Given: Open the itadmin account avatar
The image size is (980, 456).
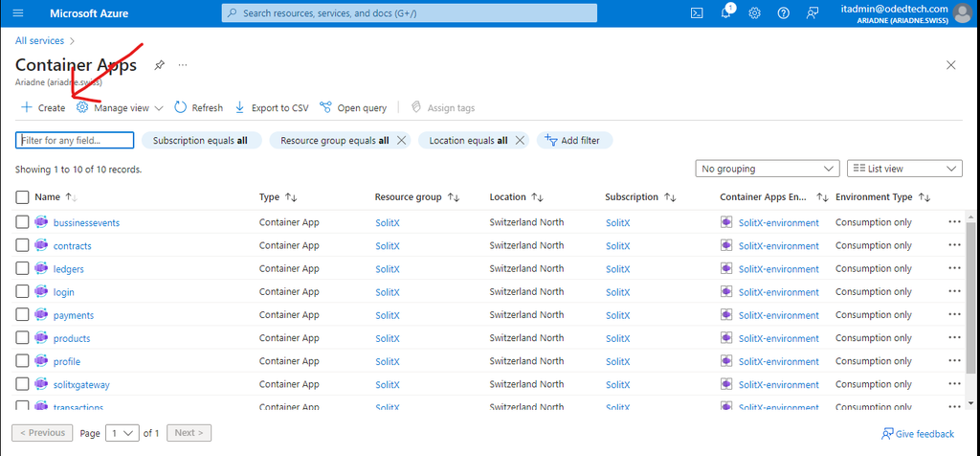Looking at the screenshot, I should 963,12.
